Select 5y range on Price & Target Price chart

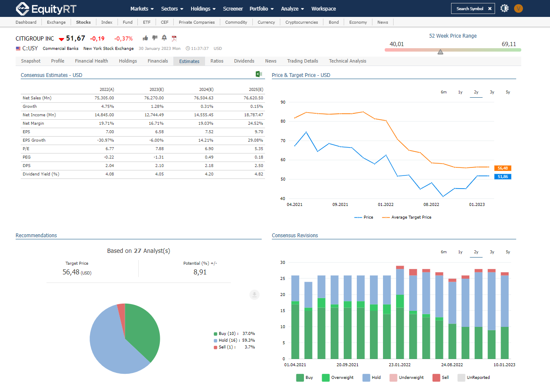508,92
